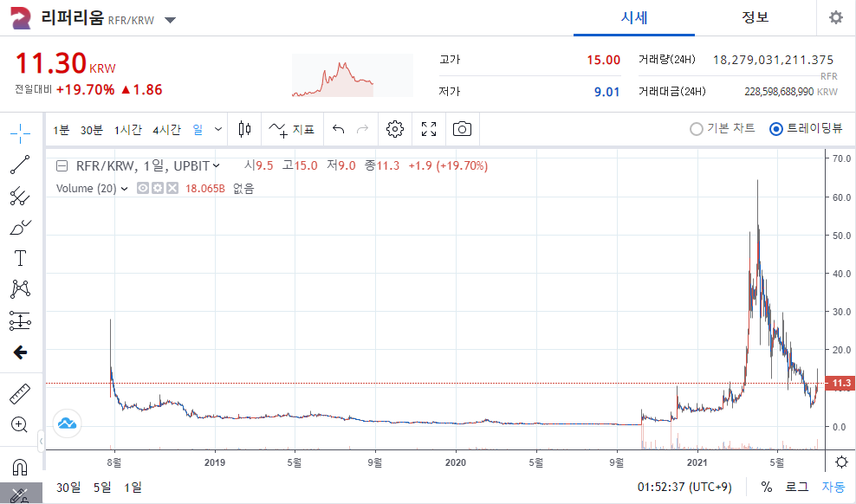The width and height of the screenshot is (856, 504).
Task: Click the 01:52:37 (UTC+9) timezone button
Action: tap(684, 487)
